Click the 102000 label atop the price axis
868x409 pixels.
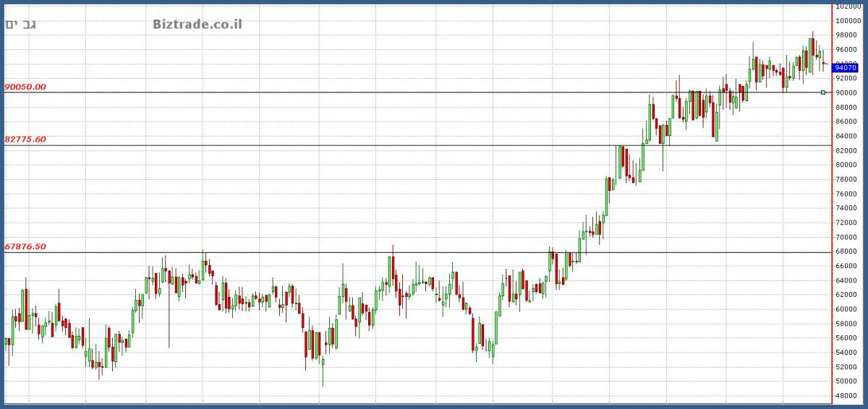point(846,6)
